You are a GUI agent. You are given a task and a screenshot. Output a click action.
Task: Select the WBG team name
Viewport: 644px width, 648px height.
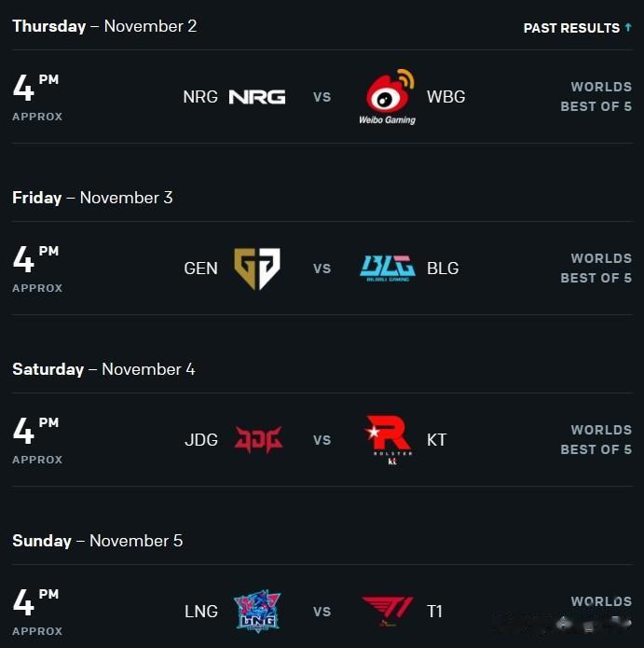[x=446, y=97]
